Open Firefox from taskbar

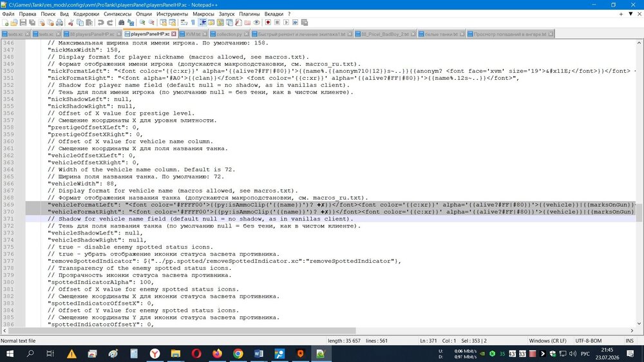coord(217,354)
